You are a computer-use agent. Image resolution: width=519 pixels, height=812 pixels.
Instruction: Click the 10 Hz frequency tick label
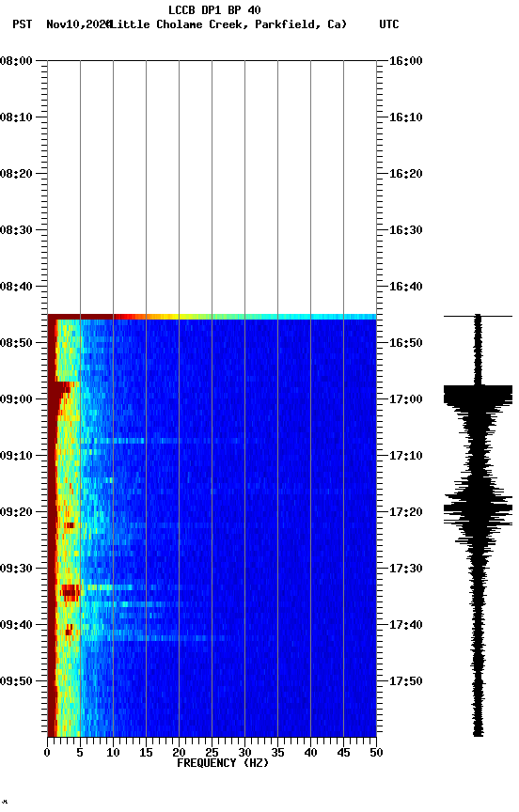point(113,753)
